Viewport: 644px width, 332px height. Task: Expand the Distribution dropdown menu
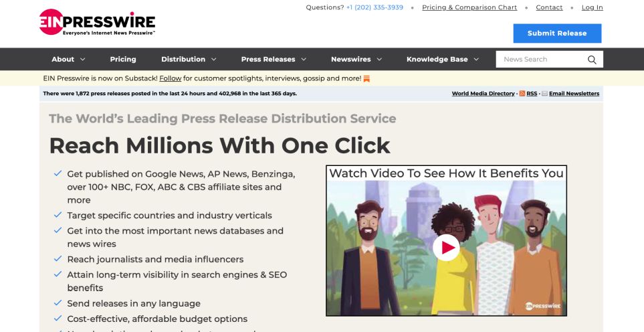click(189, 59)
